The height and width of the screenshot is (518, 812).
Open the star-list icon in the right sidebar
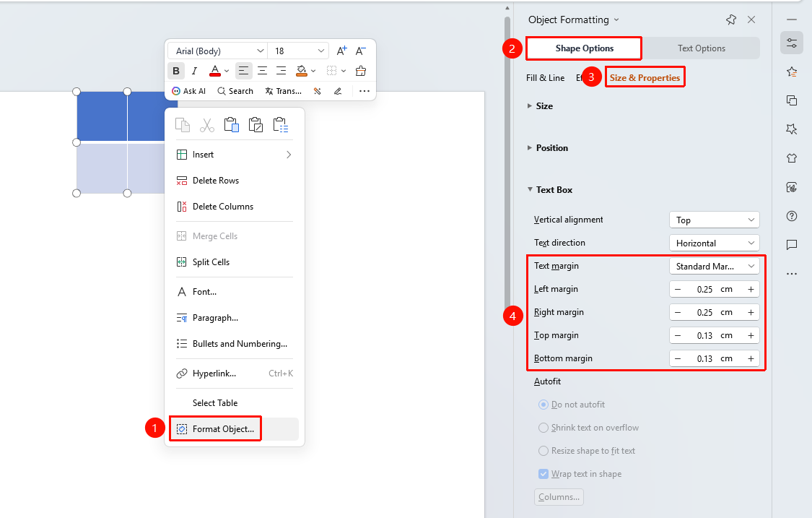(792, 72)
